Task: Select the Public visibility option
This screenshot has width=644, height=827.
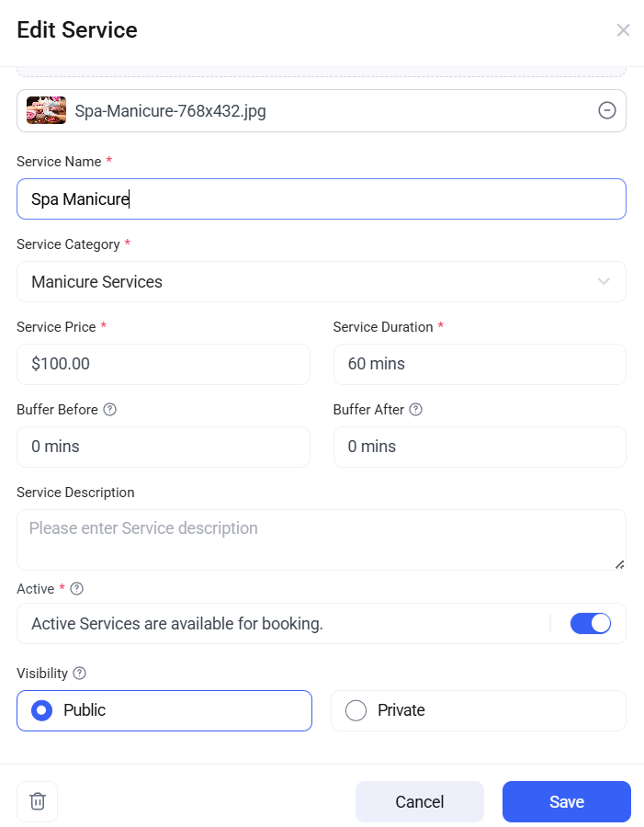Action: 40,710
